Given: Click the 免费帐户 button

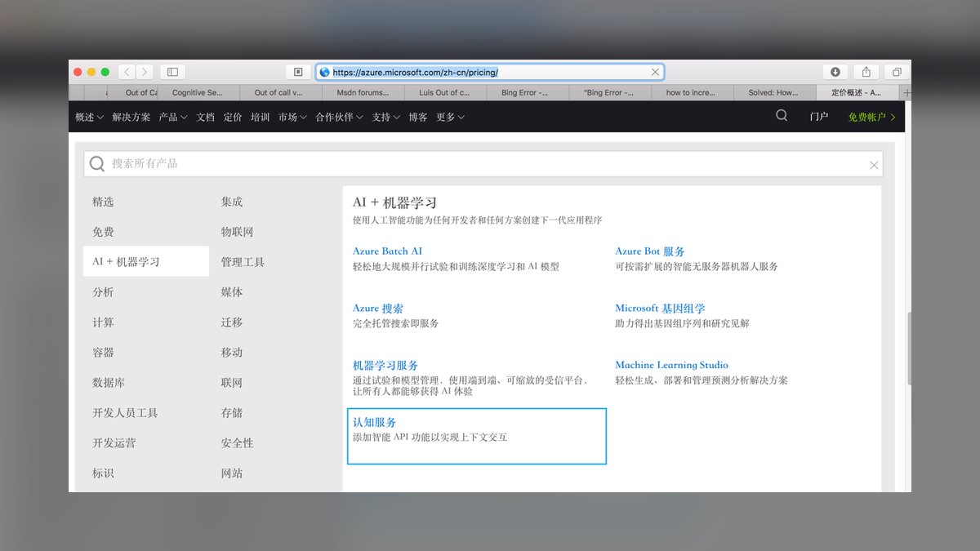Looking at the screenshot, I should (x=871, y=117).
